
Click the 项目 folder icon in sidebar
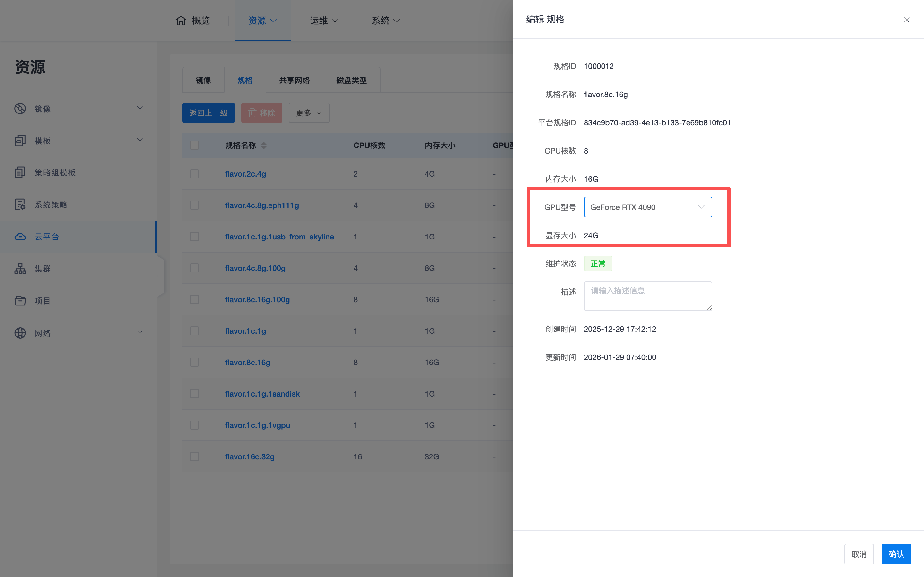[20, 301]
